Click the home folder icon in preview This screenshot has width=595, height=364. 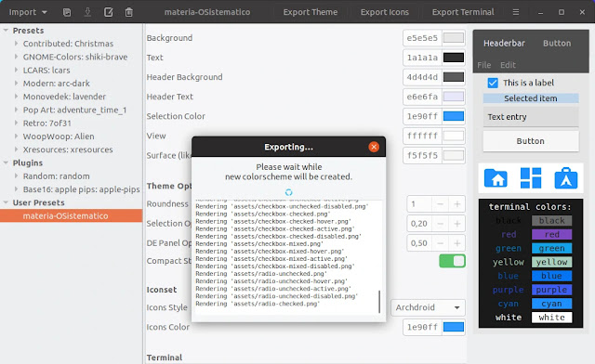(x=496, y=178)
